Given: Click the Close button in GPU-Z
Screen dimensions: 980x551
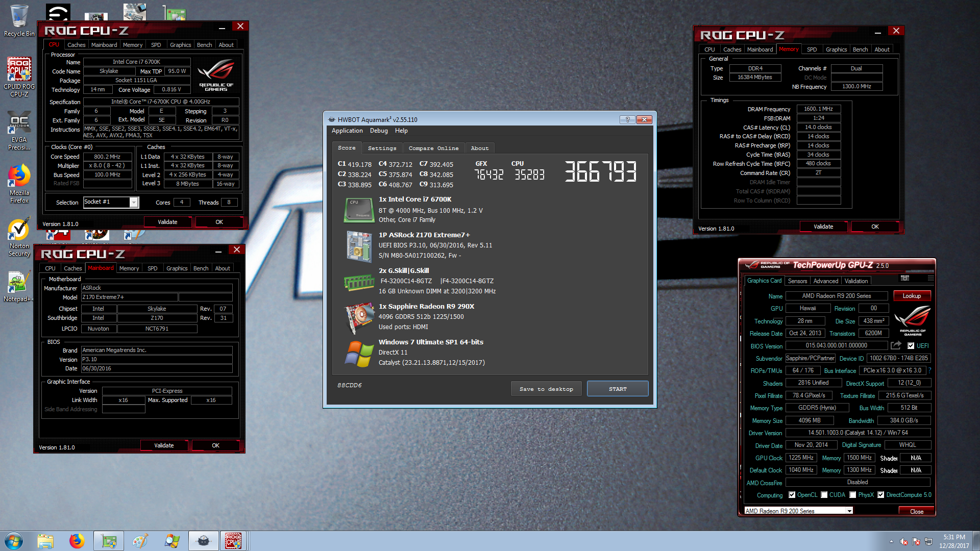Looking at the screenshot, I should (x=916, y=511).
